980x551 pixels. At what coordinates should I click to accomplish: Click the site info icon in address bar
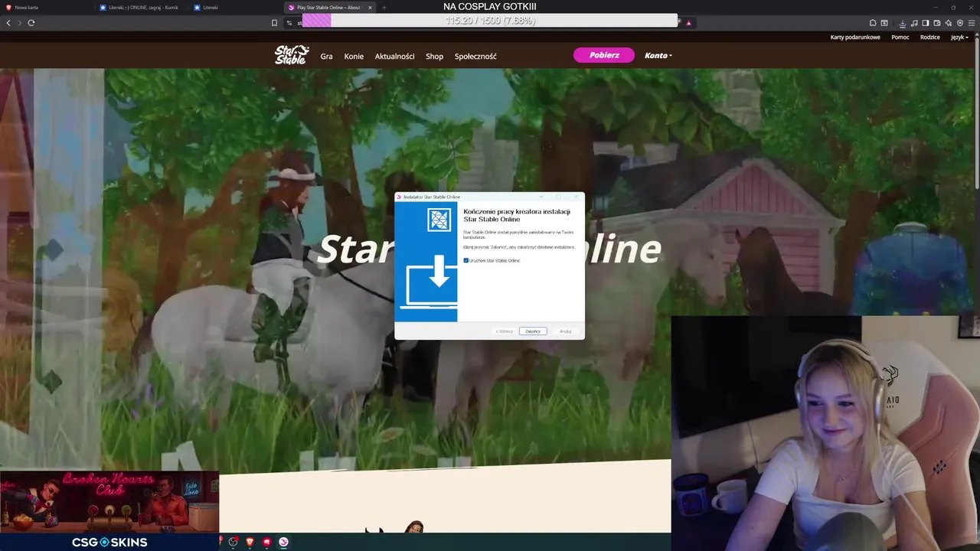pos(289,22)
